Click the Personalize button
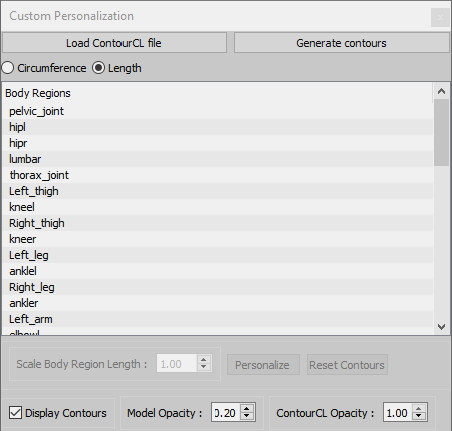 [x=263, y=365]
